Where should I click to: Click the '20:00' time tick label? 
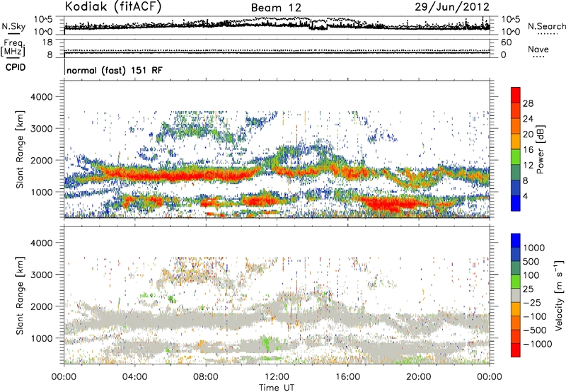tap(418, 377)
